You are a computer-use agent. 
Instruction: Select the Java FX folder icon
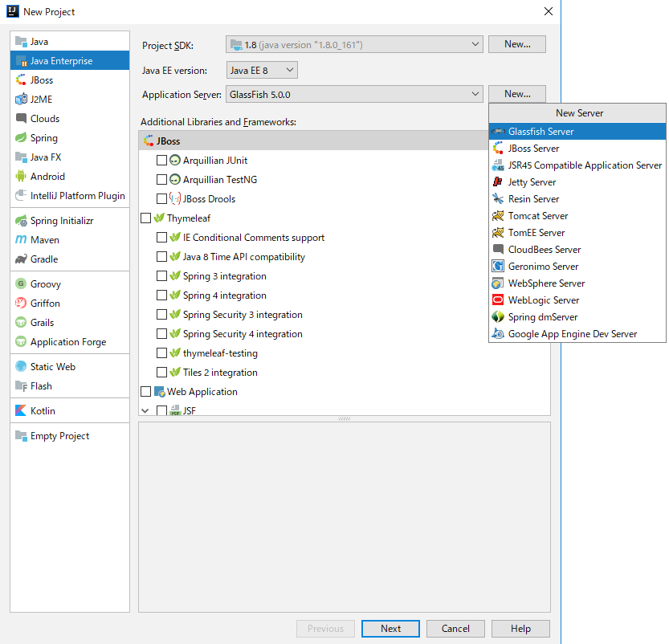21,157
